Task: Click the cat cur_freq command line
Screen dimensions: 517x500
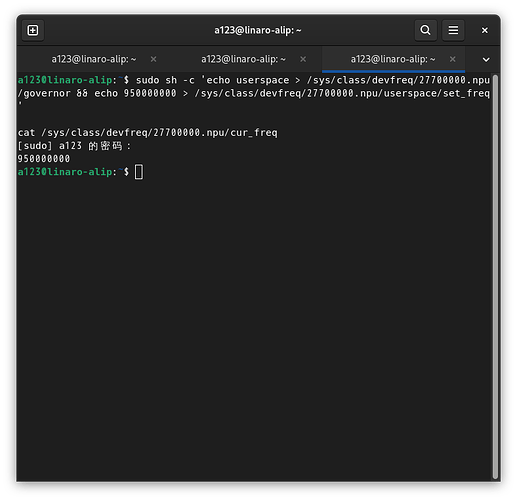Action: (147, 133)
